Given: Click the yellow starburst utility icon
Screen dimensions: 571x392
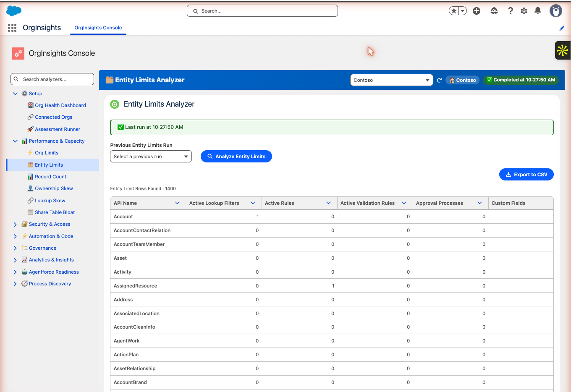Looking at the screenshot, I should [x=563, y=50].
